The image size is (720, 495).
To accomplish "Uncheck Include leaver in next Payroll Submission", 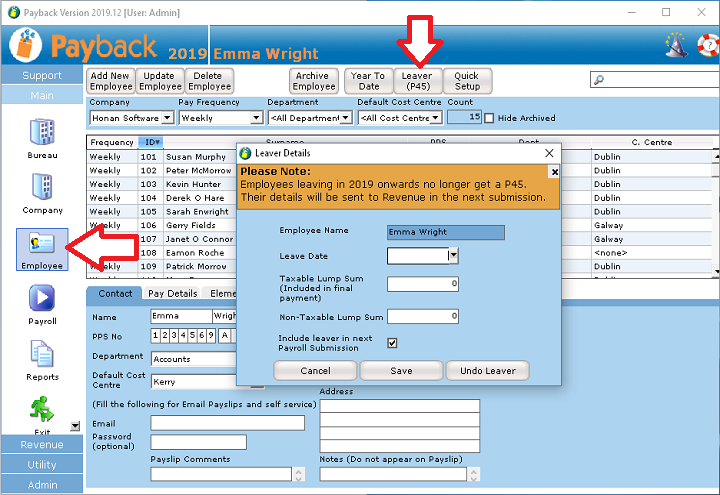I will coord(392,343).
